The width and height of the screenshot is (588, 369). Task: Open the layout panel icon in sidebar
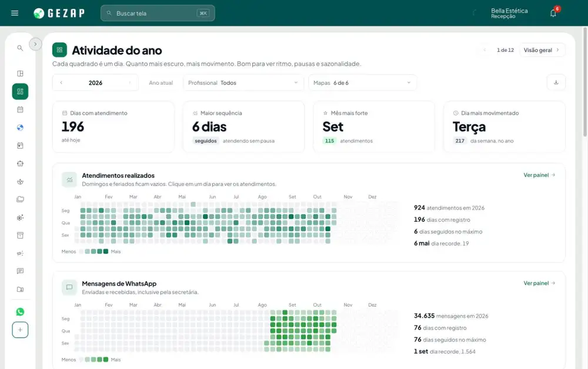pos(20,74)
